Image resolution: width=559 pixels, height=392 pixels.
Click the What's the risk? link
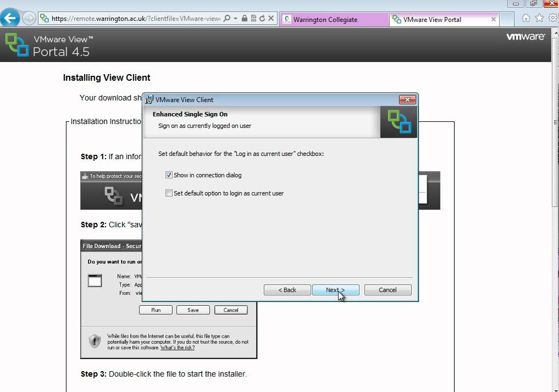point(177,348)
